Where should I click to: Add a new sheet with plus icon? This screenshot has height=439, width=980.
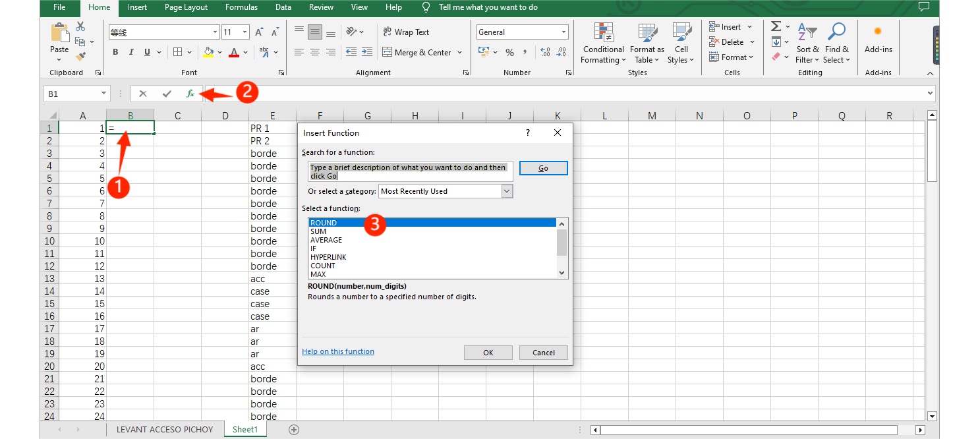point(294,429)
